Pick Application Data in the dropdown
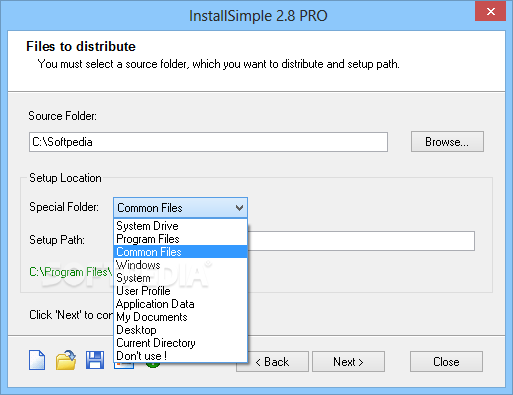Screen dimensions: 513x395 [180, 304]
